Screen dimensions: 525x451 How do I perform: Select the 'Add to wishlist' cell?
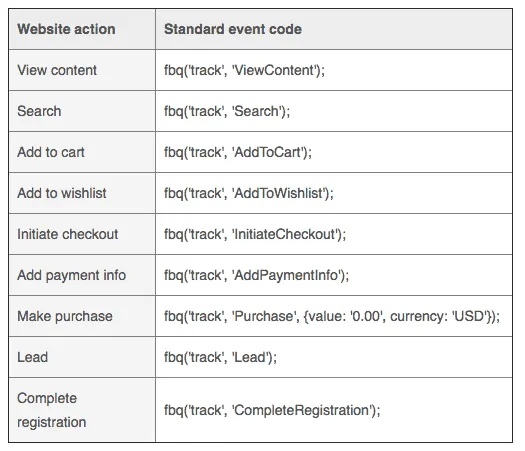tap(62, 193)
